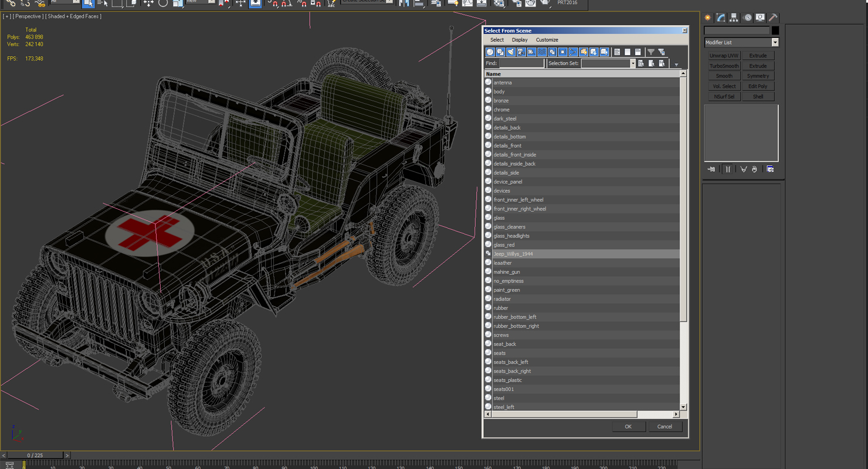
Task: Toggle Display Cameras filter icon
Action: point(521,52)
